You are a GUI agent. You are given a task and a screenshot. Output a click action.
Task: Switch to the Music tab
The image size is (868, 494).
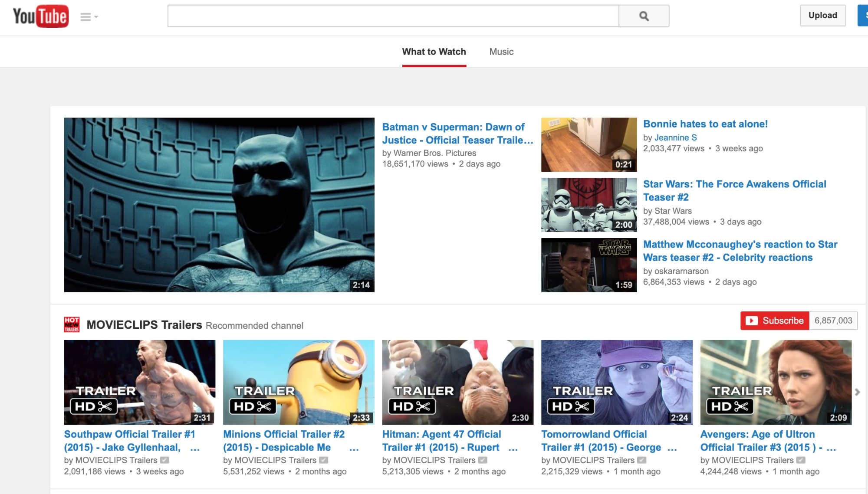501,52
